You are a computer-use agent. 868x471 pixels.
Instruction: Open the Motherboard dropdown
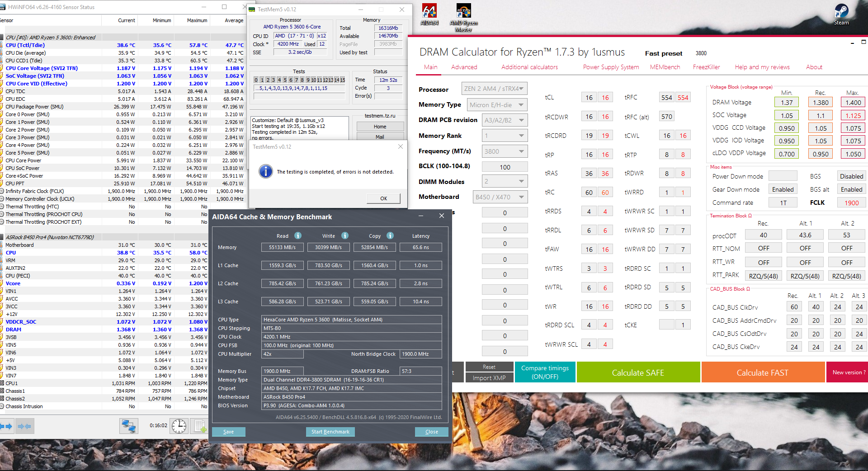pos(500,197)
